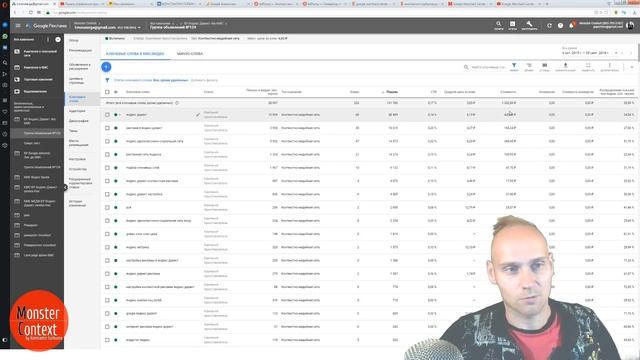Sort by the Показы column header

coord(391,92)
